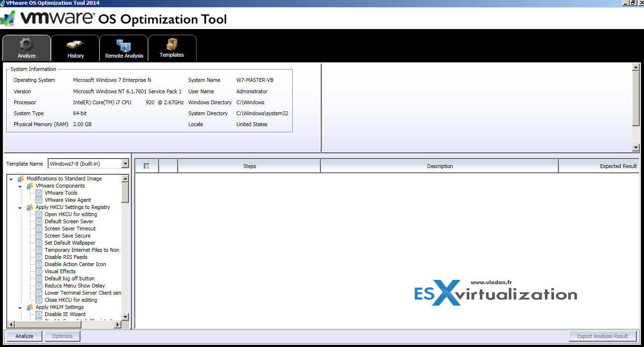Screen dimensions: 644x347
Task: Click the 'Template Name' label
Action: tap(24, 164)
